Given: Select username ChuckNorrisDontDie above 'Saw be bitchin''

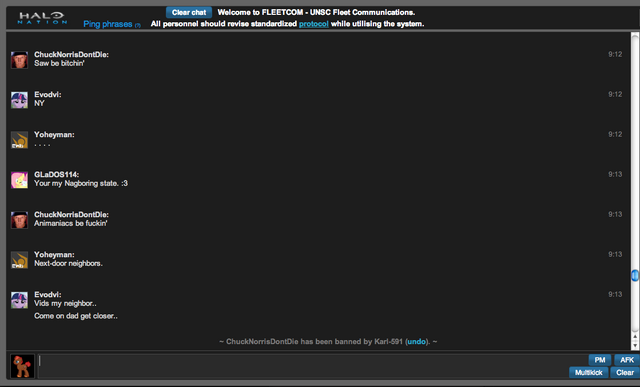Looking at the screenshot, I should click(x=71, y=54).
